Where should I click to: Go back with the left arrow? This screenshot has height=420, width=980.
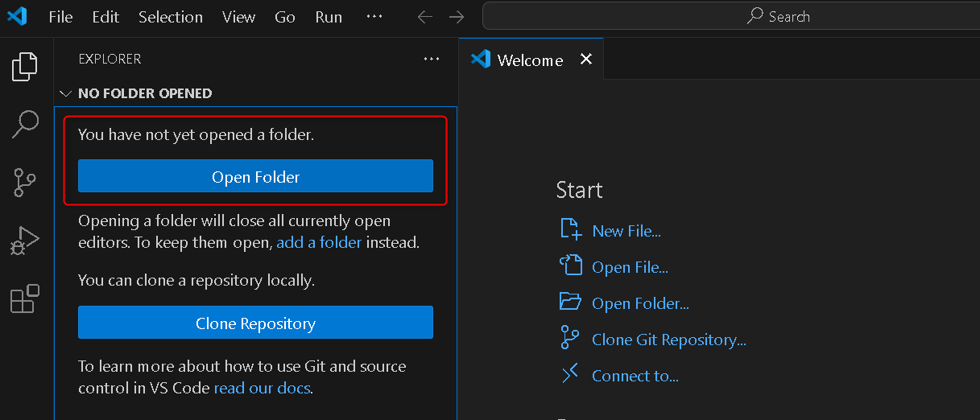click(424, 17)
